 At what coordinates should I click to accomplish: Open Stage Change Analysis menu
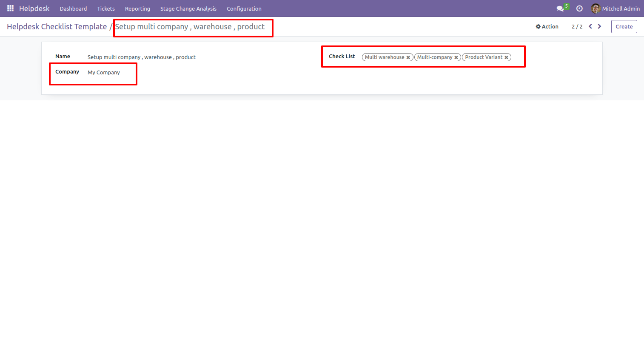pos(188,8)
